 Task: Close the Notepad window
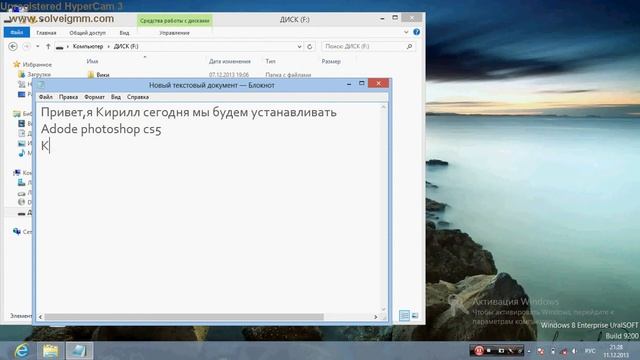tap(378, 83)
